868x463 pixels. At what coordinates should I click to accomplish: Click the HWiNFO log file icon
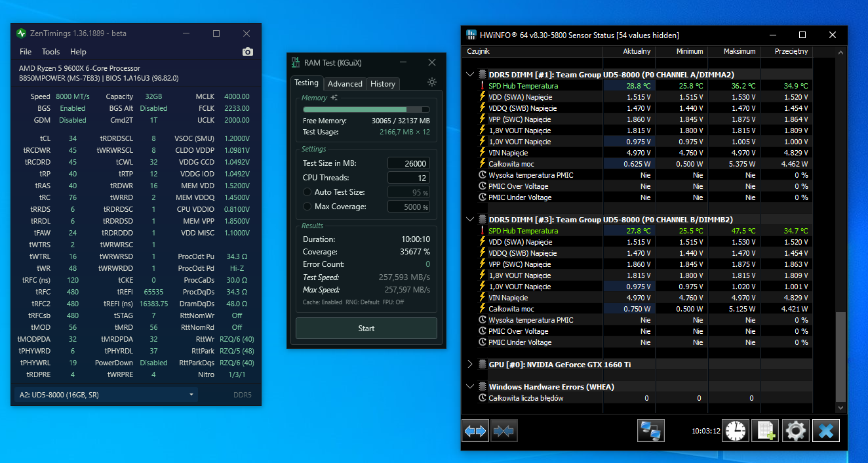pyautogui.click(x=765, y=431)
